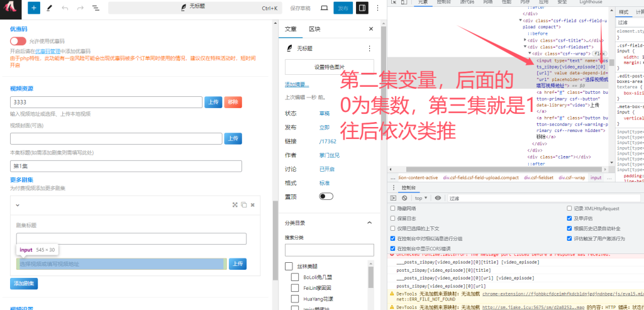
Task: Click the 添加剧集 button
Action: coord(24,284)
